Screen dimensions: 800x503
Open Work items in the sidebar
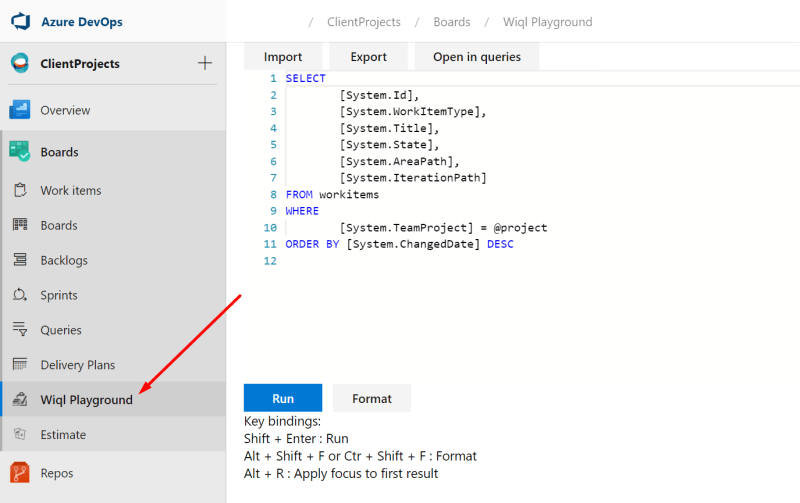[71, 190]
